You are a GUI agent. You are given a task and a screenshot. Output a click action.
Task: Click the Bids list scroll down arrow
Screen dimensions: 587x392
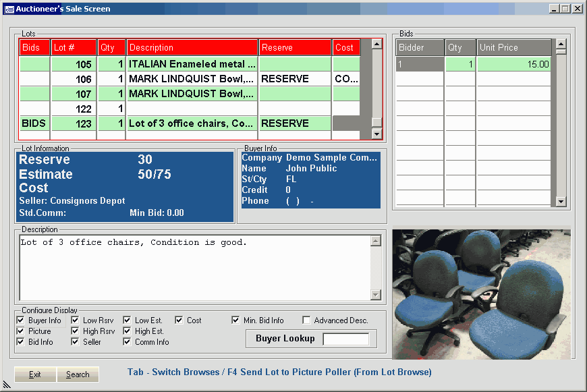pyautogui.click(x=561, y=202)
